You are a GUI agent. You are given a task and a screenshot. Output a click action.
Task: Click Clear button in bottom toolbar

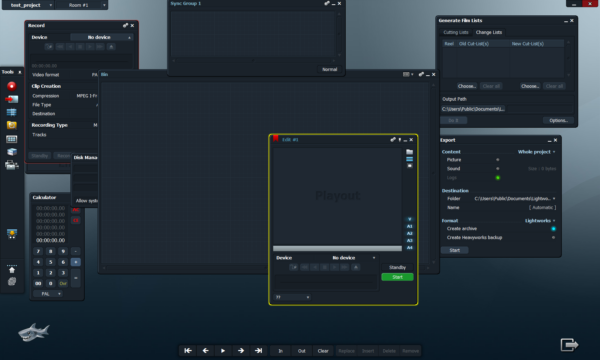[323, 350]
